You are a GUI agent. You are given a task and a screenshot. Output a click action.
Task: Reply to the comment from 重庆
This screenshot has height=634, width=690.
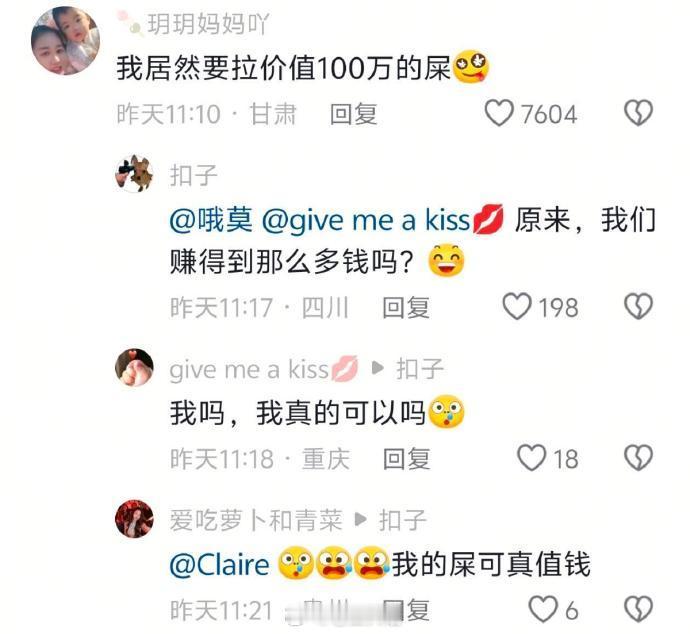pyautogui.click(x=406, y=458)
